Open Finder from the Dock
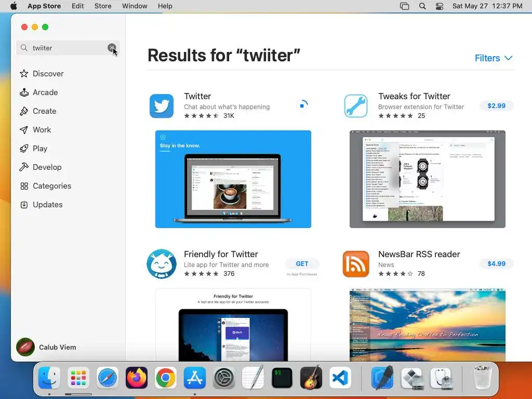The width and height of the screenshot is (532, 399). pos(49,378)
